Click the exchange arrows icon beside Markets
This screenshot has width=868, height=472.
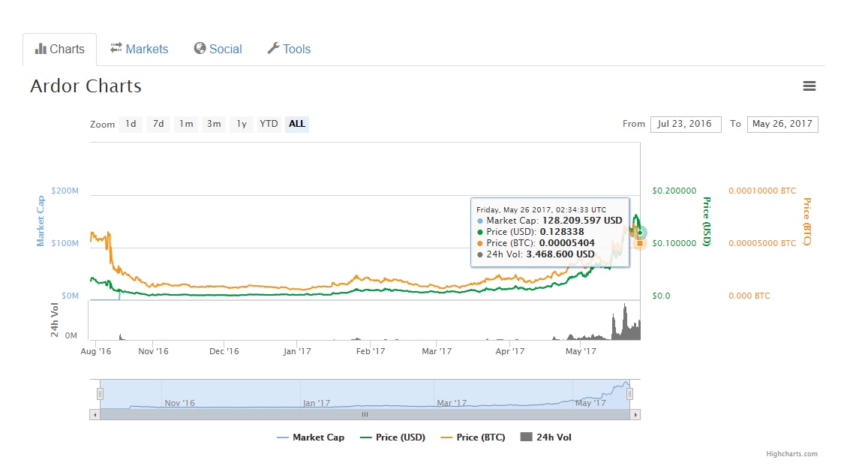point(116,48)
